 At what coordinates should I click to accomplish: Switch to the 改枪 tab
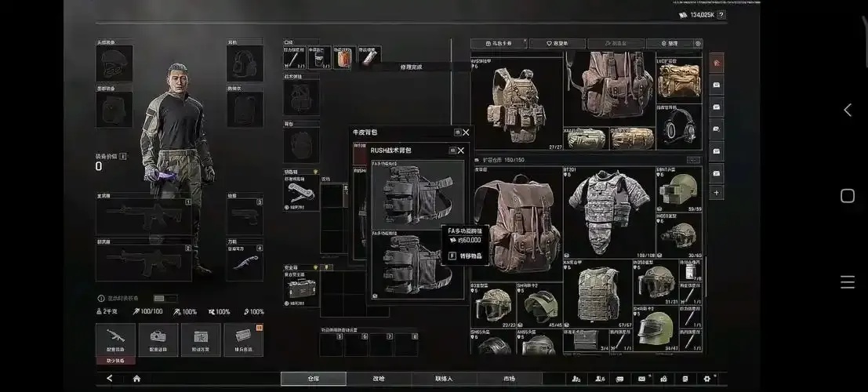click(379, 379)
